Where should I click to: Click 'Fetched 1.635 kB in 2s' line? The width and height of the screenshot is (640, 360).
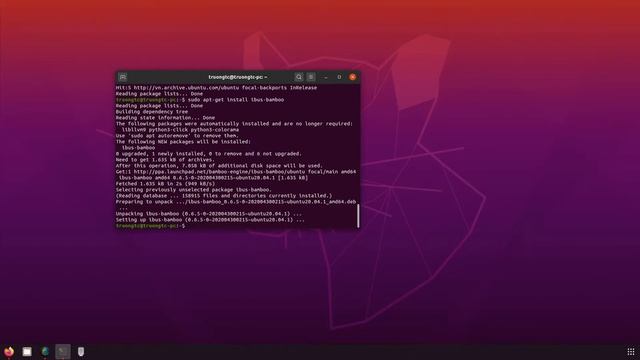click(165, 184)
